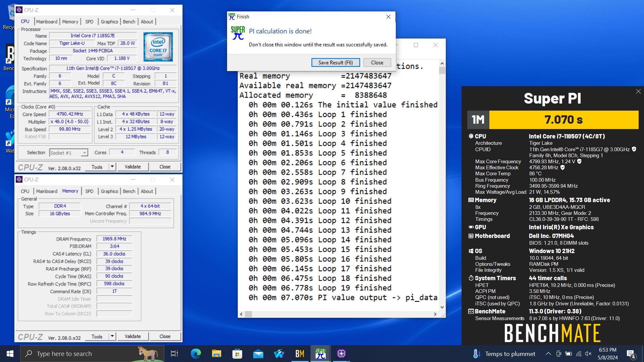Click Close in the Finish dialog

[377, 63]
